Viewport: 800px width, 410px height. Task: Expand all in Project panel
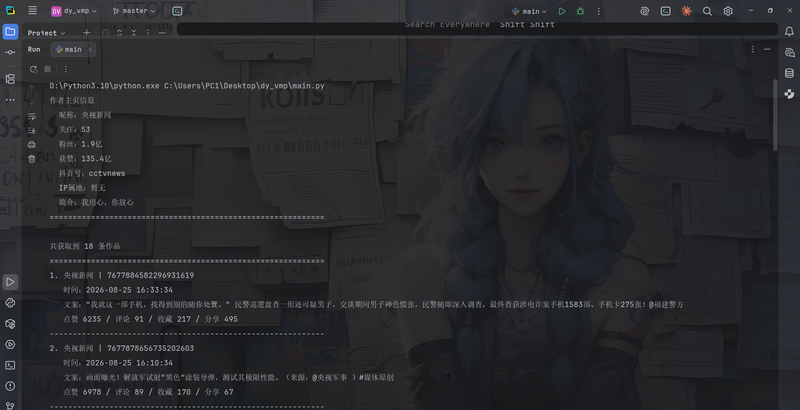(119, 33)
